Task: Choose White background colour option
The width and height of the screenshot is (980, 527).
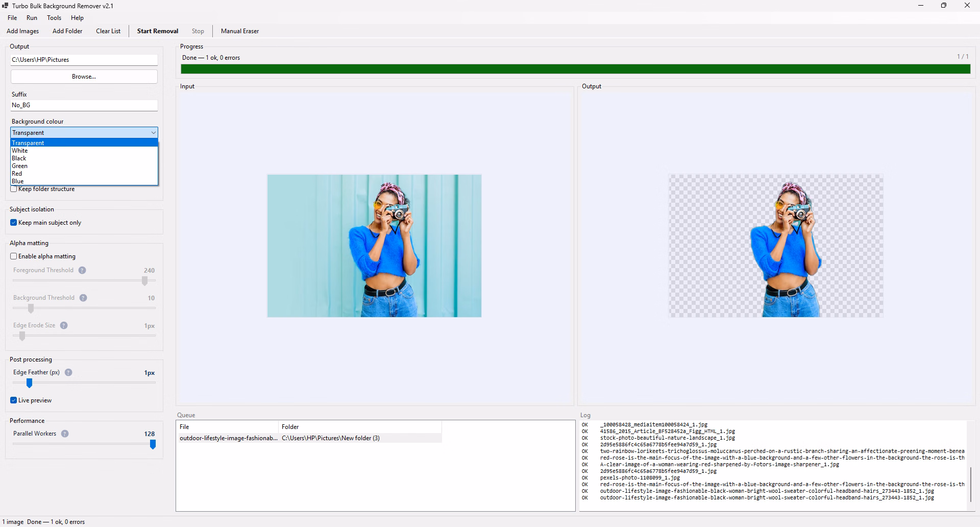Action: pos(84,151)
